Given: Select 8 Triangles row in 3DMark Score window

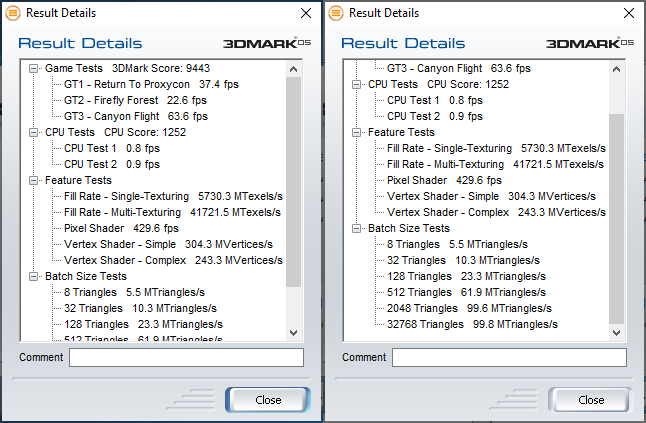Looking at the screenshot, I should (134, 292).
